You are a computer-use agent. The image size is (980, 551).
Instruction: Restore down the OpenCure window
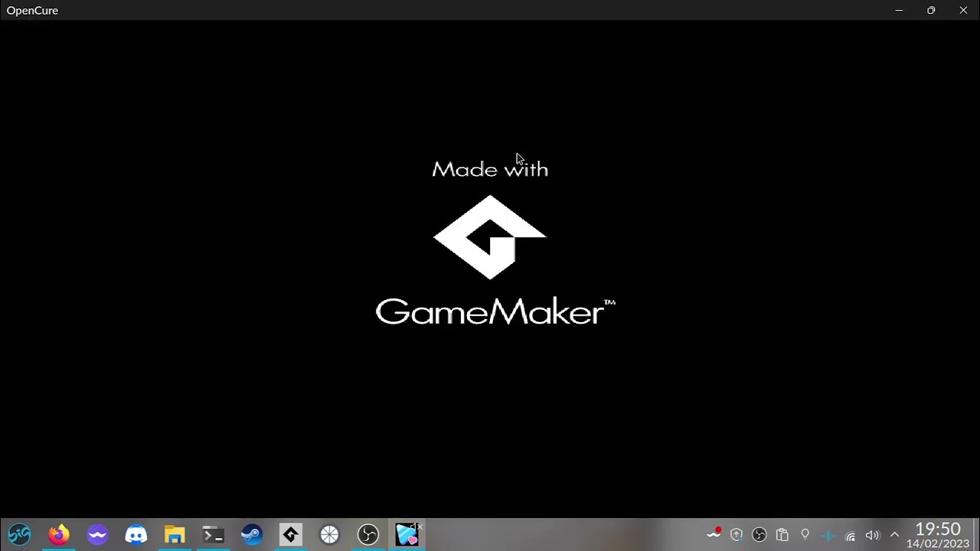931,10
